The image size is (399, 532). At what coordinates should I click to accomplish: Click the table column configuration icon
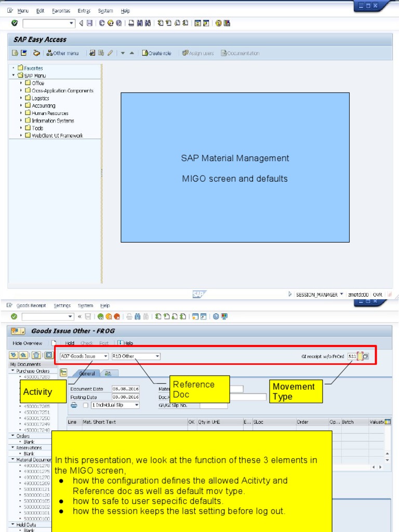(388, 422)
